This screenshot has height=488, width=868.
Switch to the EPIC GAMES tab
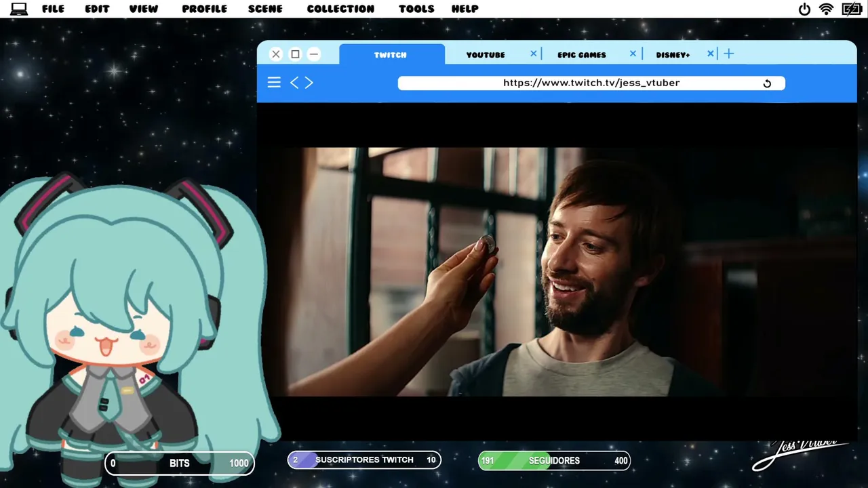pos(582,54)
